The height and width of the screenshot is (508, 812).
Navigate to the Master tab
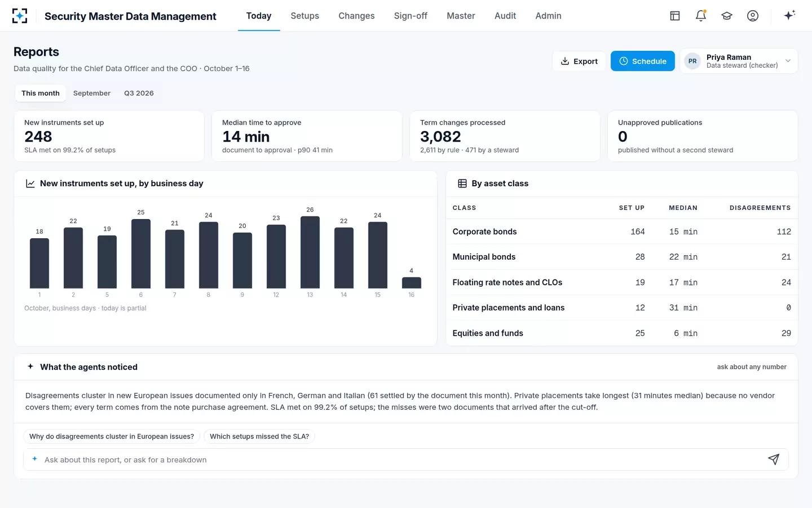(461, 16)
